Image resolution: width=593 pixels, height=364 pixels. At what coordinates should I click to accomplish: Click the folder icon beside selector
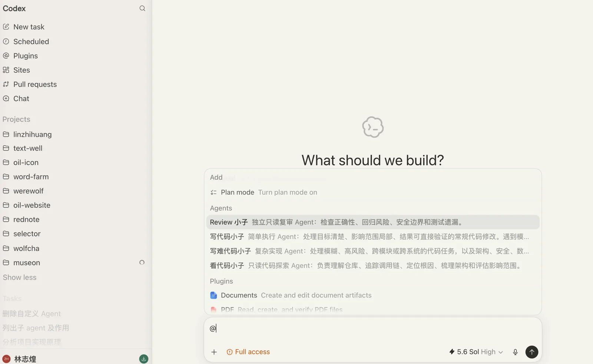tap(6, 234)
